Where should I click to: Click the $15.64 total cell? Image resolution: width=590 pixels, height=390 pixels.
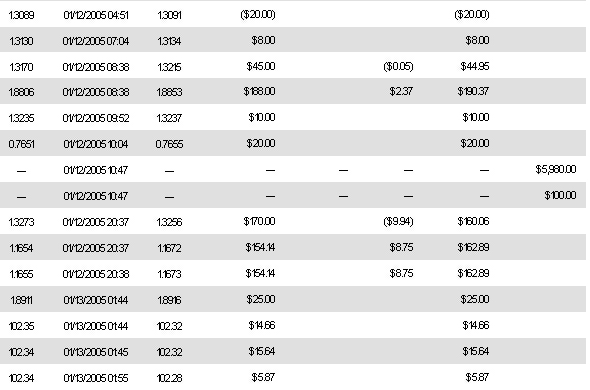pyautogui.click(x=476, y=351)
